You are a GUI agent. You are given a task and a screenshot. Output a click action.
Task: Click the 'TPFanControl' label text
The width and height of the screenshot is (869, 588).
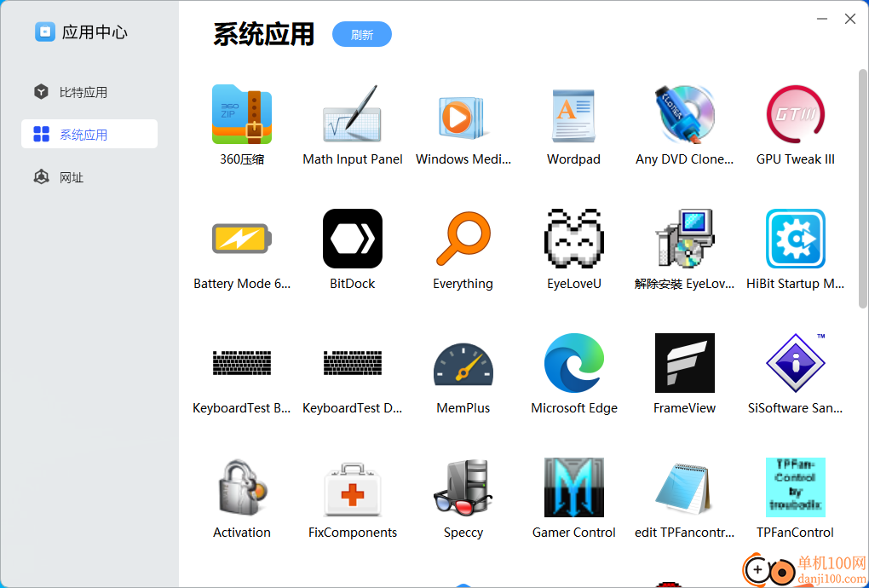tap(795, 533)
